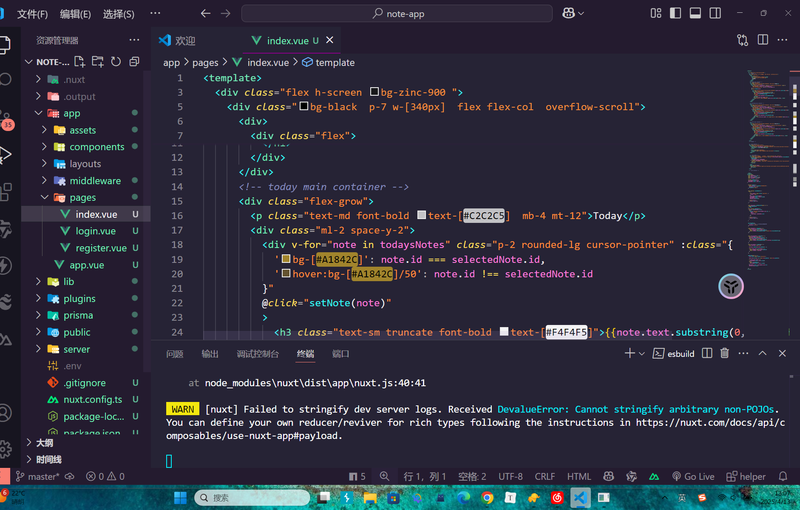
Task: Open the editor more actions menu
Action: 782,40
